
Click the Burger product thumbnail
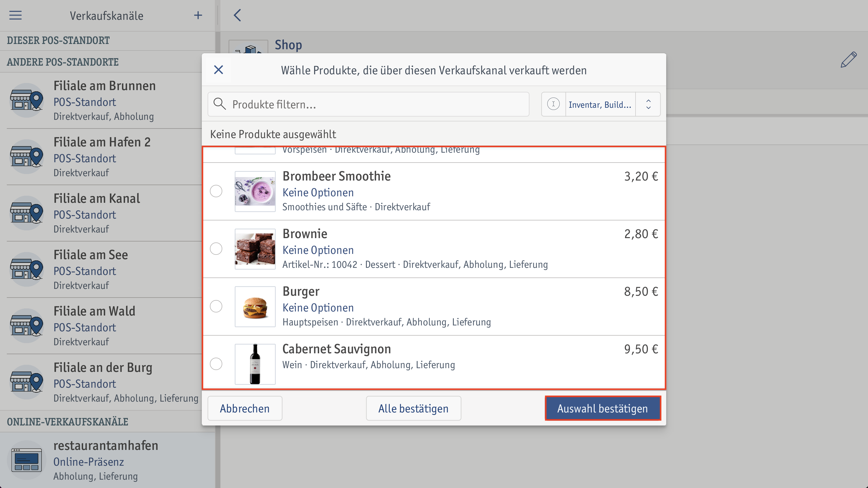pos(255,307)
